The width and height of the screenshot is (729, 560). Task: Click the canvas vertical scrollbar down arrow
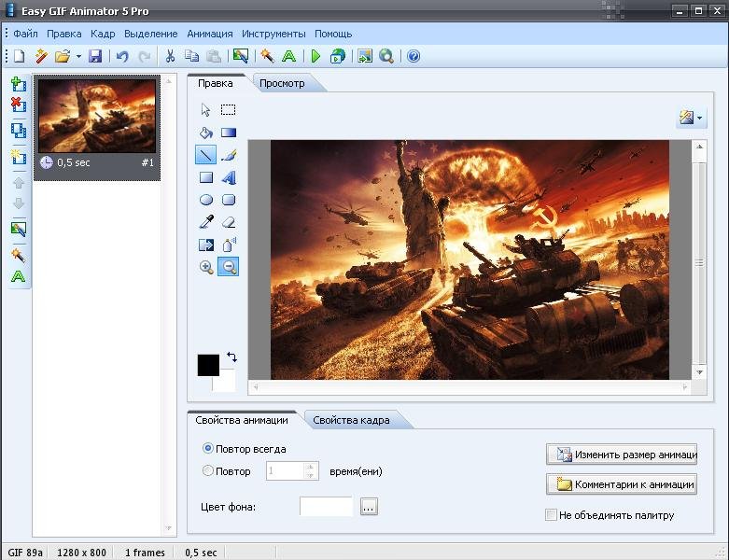click(699, 372)
